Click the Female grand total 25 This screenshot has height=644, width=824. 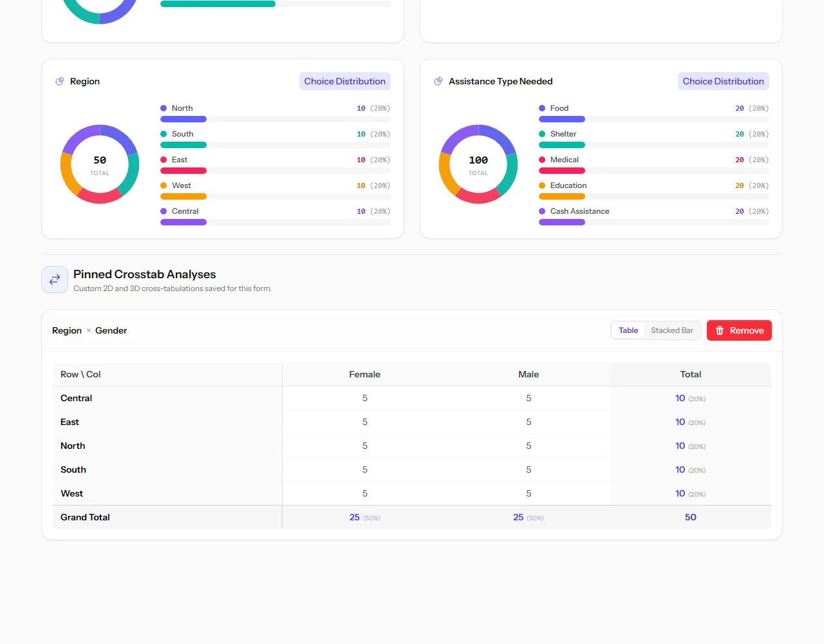click(x=355, y=517)
